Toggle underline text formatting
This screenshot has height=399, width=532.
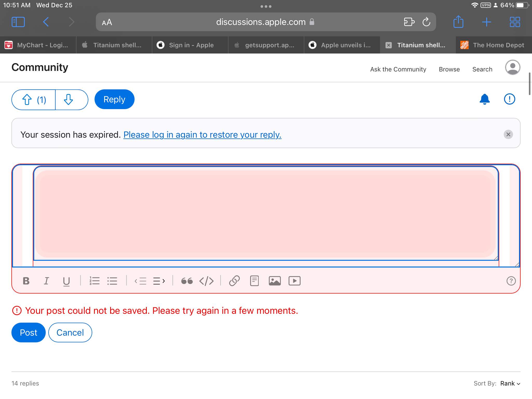(x=66, y=281)
